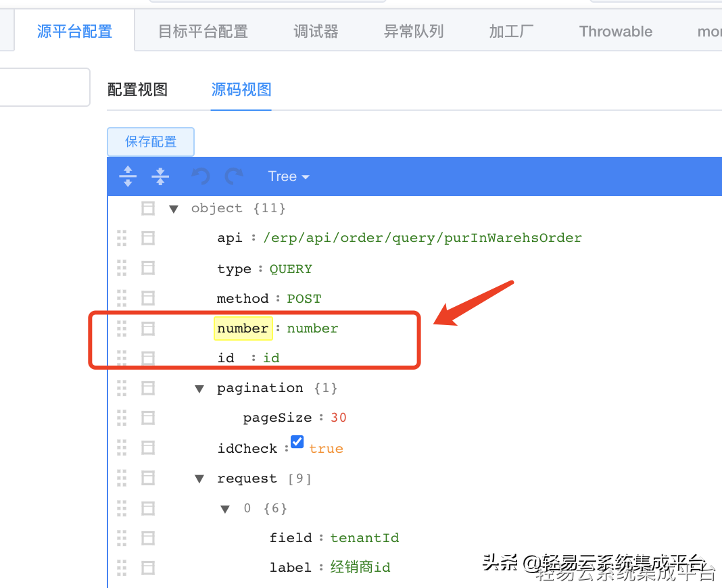Open the 异常队列 tab

coord(414,31)
